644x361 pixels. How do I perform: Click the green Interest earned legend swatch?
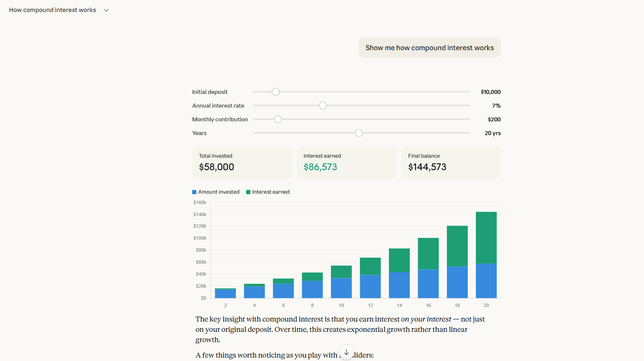248,192
